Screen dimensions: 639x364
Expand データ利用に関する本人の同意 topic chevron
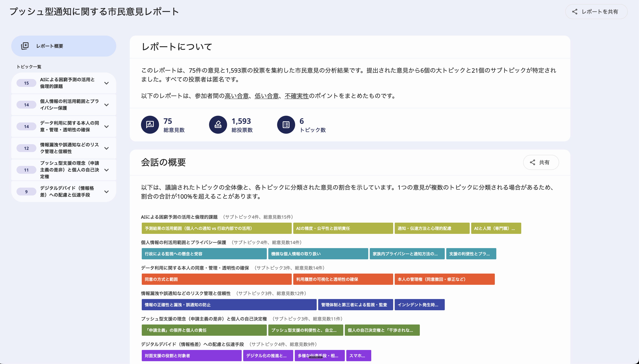[107, 127]
